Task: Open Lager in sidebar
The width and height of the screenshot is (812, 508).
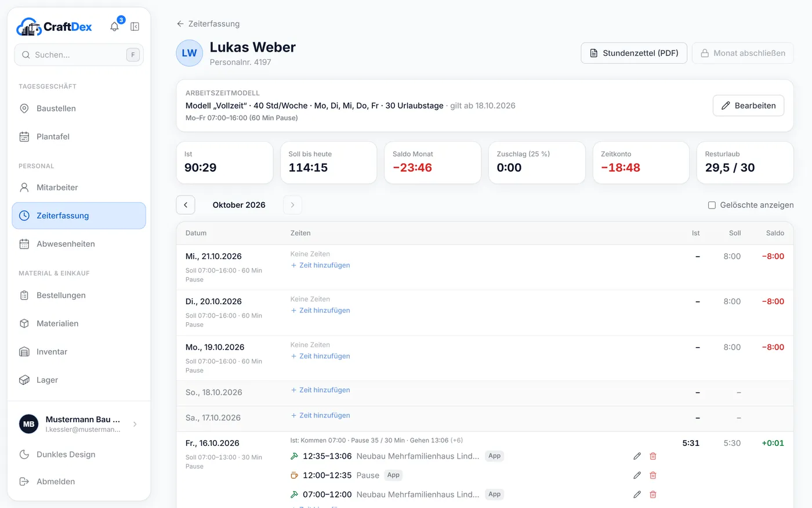Action: 79,380
